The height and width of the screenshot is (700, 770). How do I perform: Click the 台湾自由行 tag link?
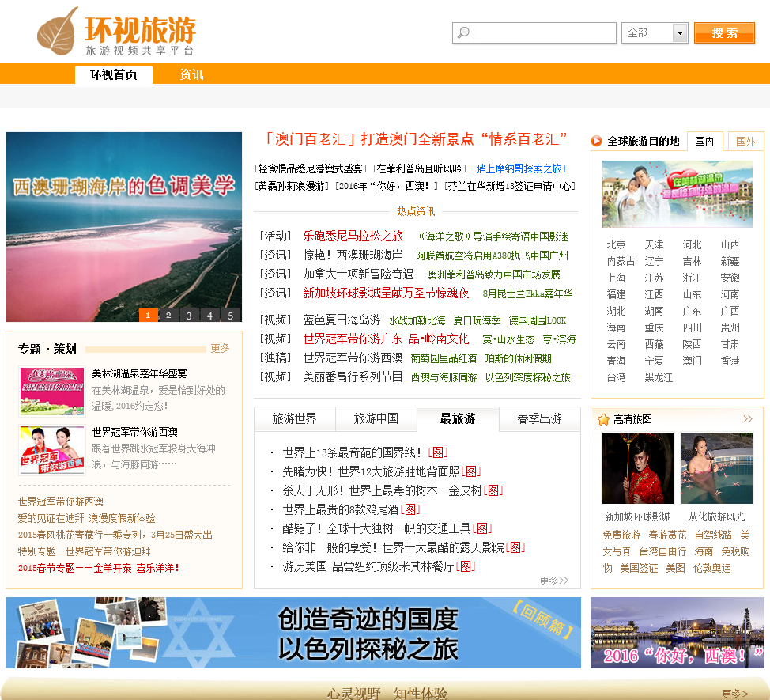tap(662, 551)
